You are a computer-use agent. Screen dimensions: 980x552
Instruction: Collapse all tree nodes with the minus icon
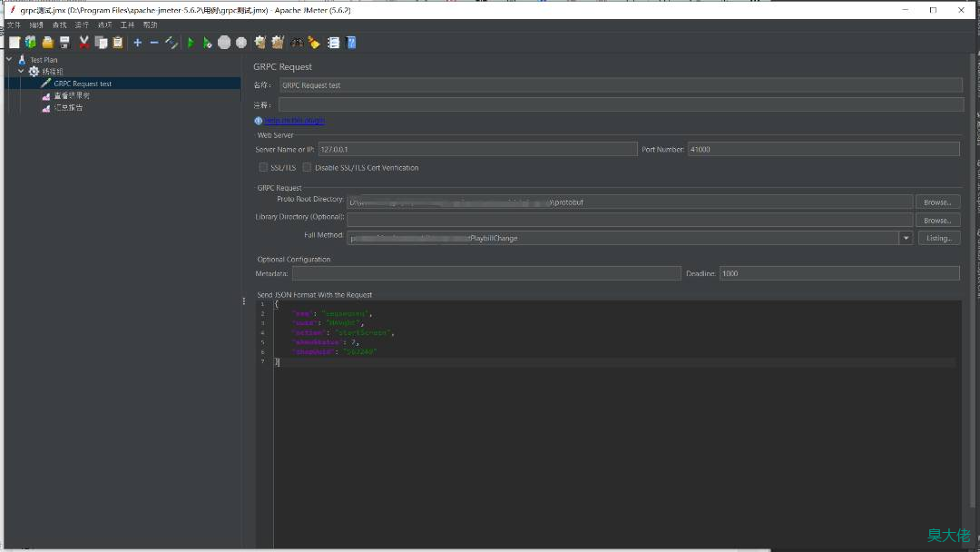[x=153, y=43]
